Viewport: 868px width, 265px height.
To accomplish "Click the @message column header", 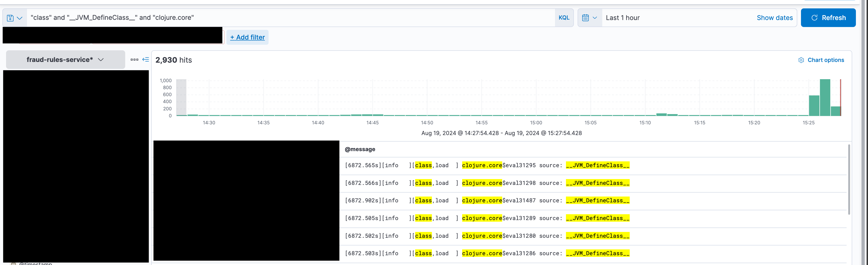I will point(360,149).
